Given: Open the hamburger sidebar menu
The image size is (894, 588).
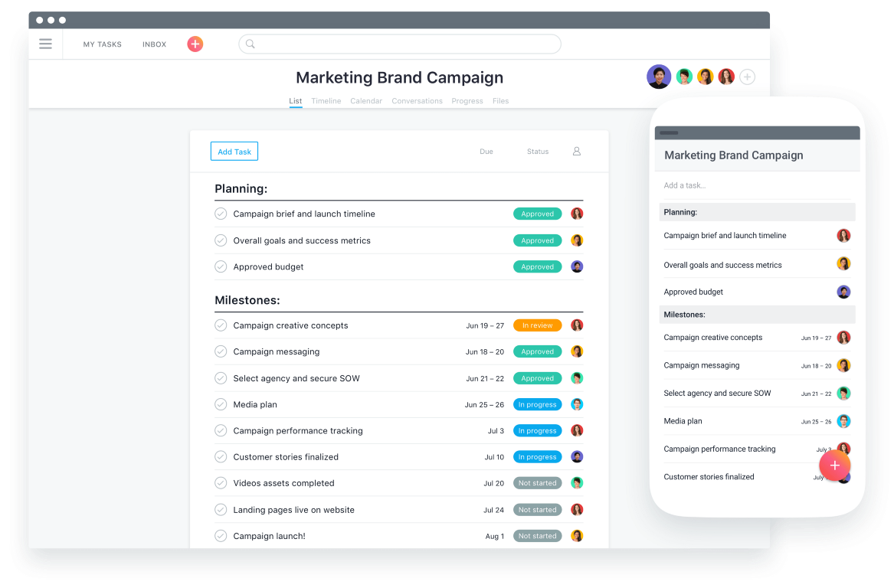Looking at the screenshot, I should click(46, 44).
